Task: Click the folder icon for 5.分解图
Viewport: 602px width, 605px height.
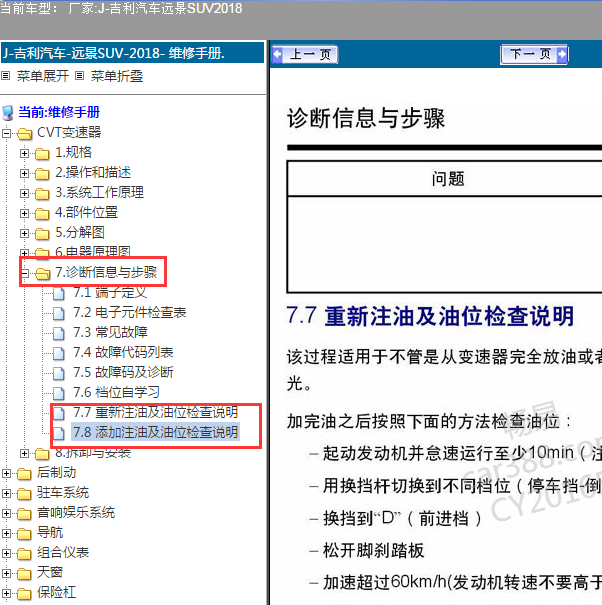Action: [42, 234]
